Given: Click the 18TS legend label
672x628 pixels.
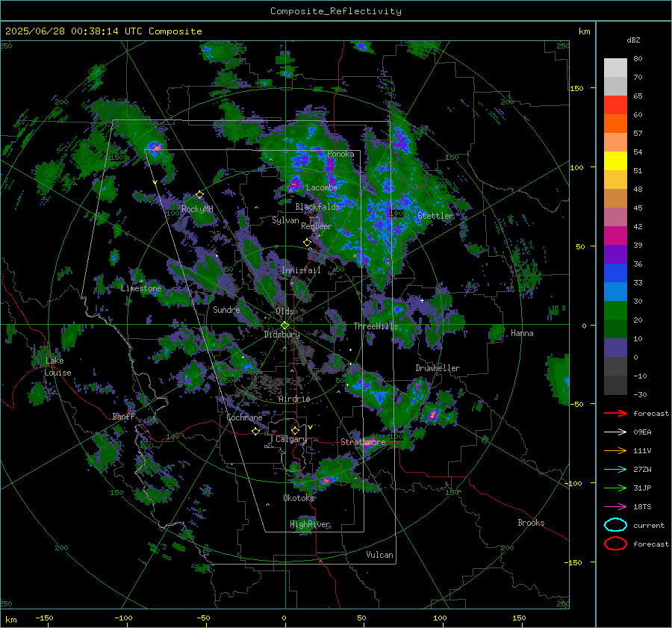Looking at the screenshot, I should click(642, 507).
